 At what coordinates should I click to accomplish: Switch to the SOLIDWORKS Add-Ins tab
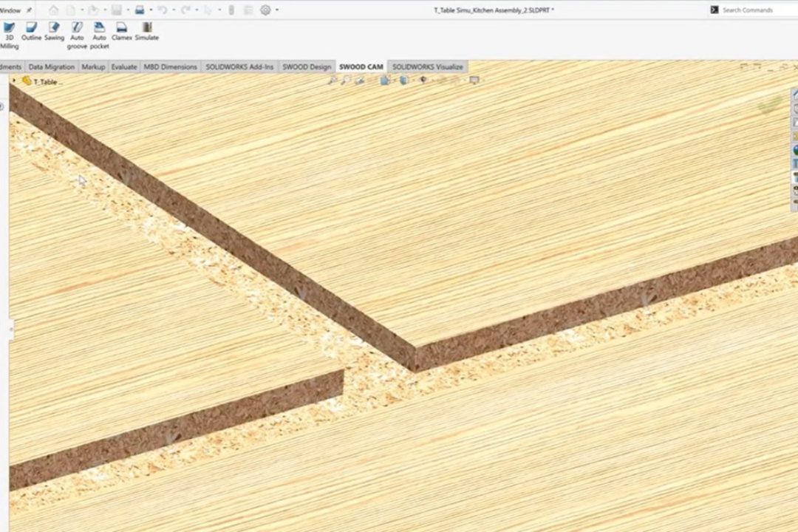[x=239, y=66]
